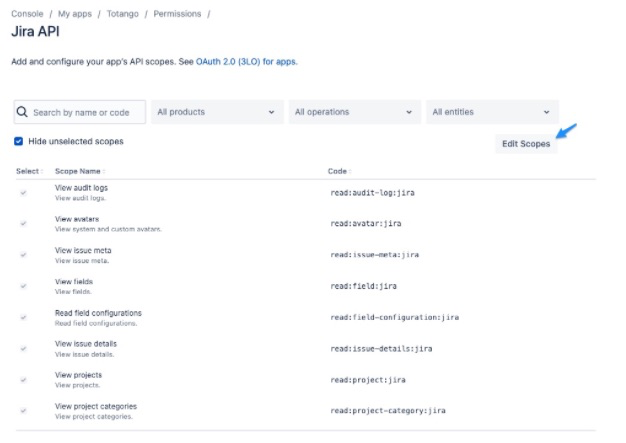Screen dimensions: 626x443
Task: Focus the Search by name or code field
Action: [80, 112]
